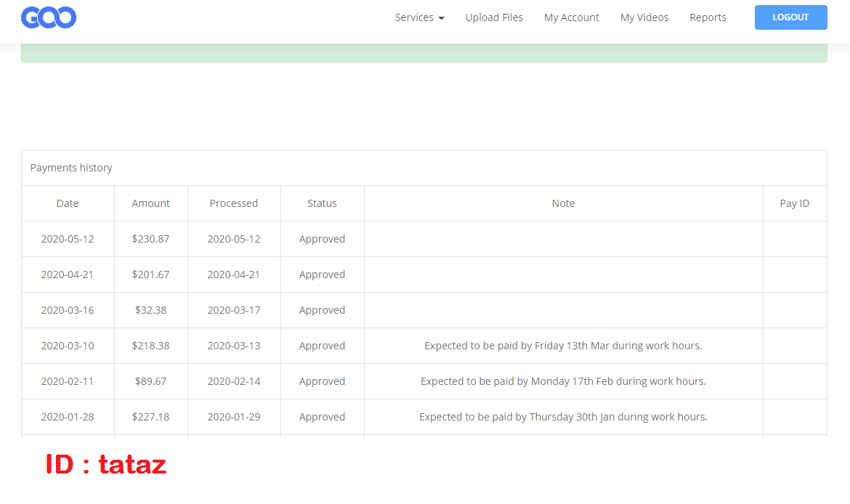Select date cell 2020-02-11
This screenshot has height=504, width=850.
[x=68, y=381]
